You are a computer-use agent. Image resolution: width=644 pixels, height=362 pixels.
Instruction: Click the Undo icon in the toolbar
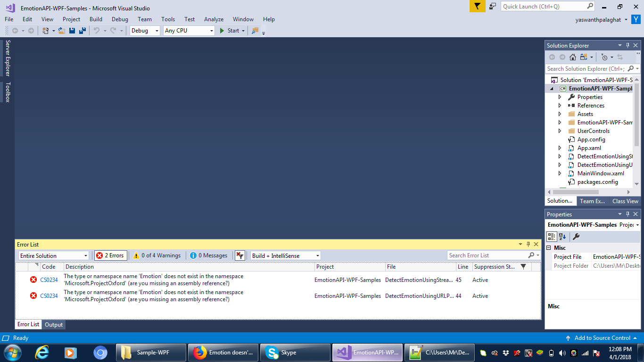pyautogui.click(x=97, y=31)
